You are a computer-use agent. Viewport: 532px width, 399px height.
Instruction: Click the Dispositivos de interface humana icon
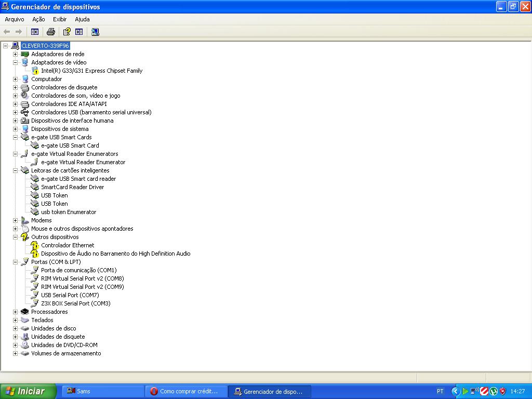click(x=25, y=121)
